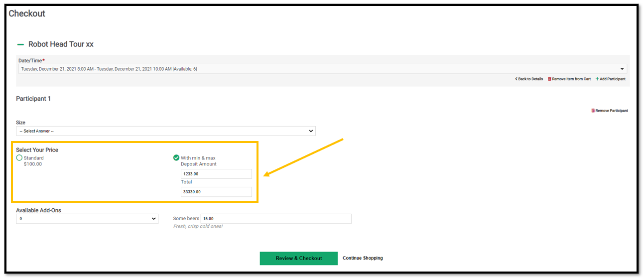
Task: Click Remove Item from Cart
Action: click(569, 79)
